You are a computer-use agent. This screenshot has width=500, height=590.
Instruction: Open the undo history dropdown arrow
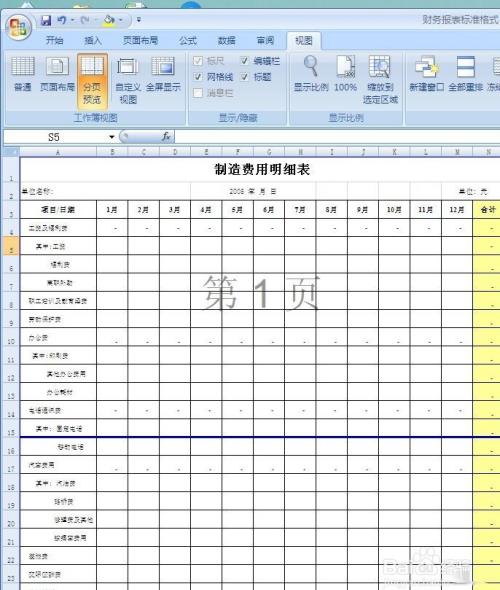click(73, 20)
